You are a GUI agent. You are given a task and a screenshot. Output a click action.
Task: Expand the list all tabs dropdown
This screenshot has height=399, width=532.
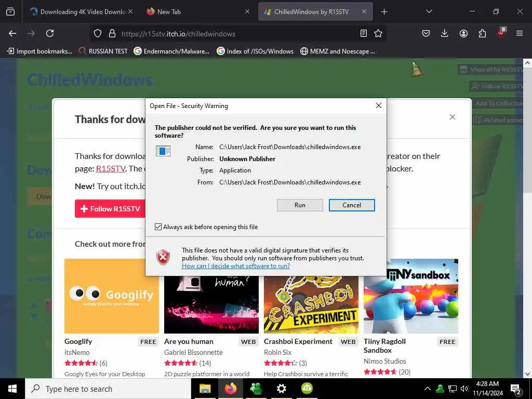click(429, 11)
